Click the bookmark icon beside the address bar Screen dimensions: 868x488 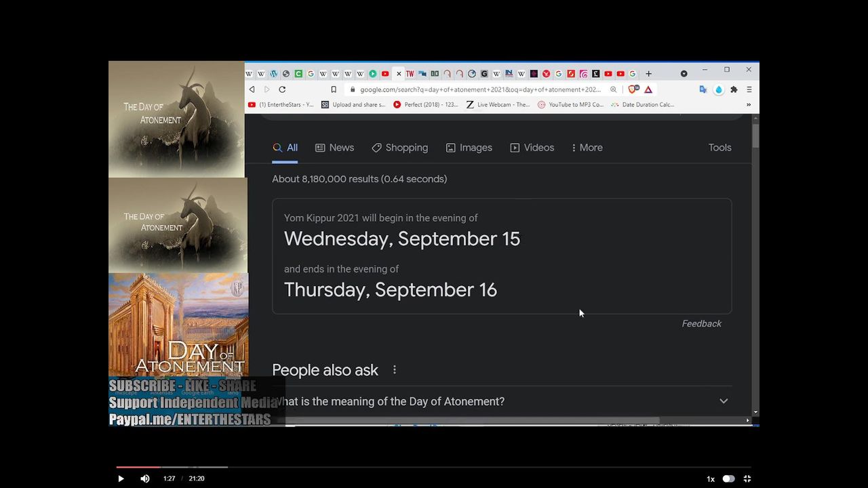334,89
